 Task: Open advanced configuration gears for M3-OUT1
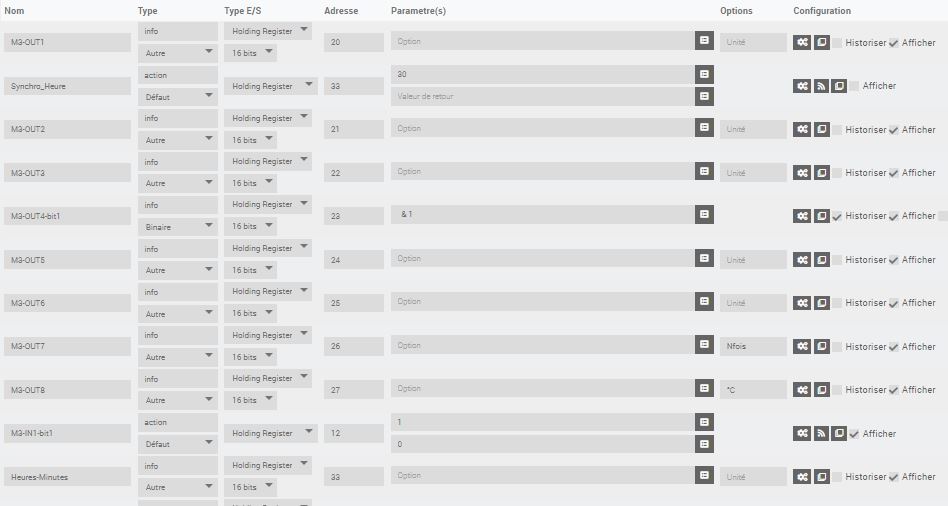click(802, 42)
